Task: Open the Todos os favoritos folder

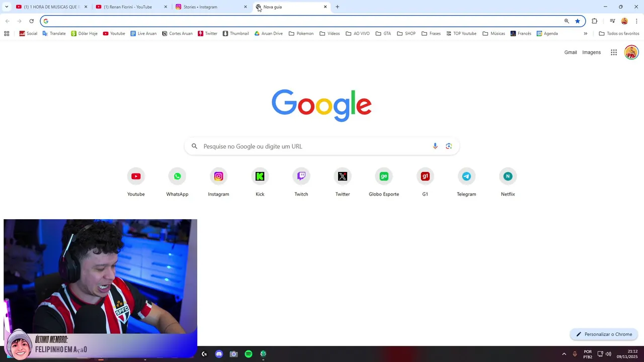Action: [x=619, y=34]
